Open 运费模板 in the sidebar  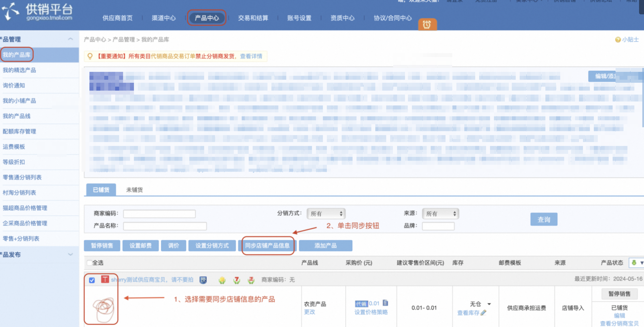[x=14, y=147]
